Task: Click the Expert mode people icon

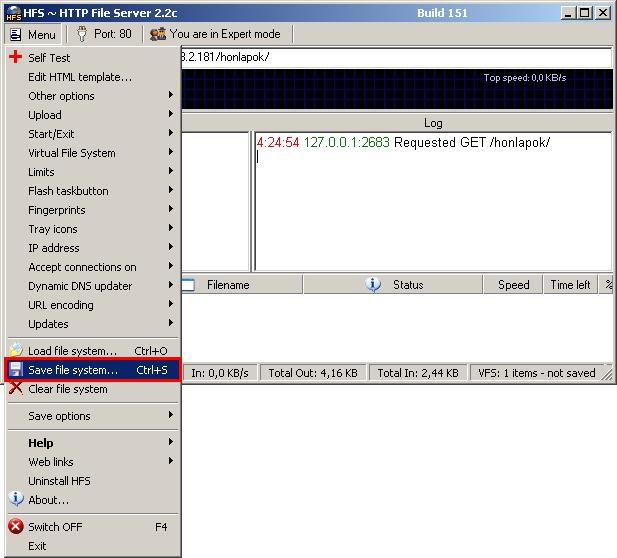Action: pos(158,34)
